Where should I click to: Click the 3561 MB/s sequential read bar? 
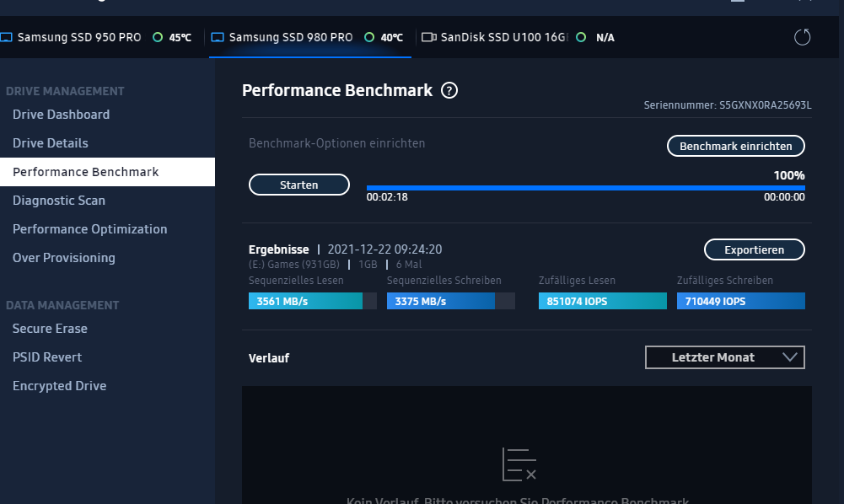tap(312, 301)
